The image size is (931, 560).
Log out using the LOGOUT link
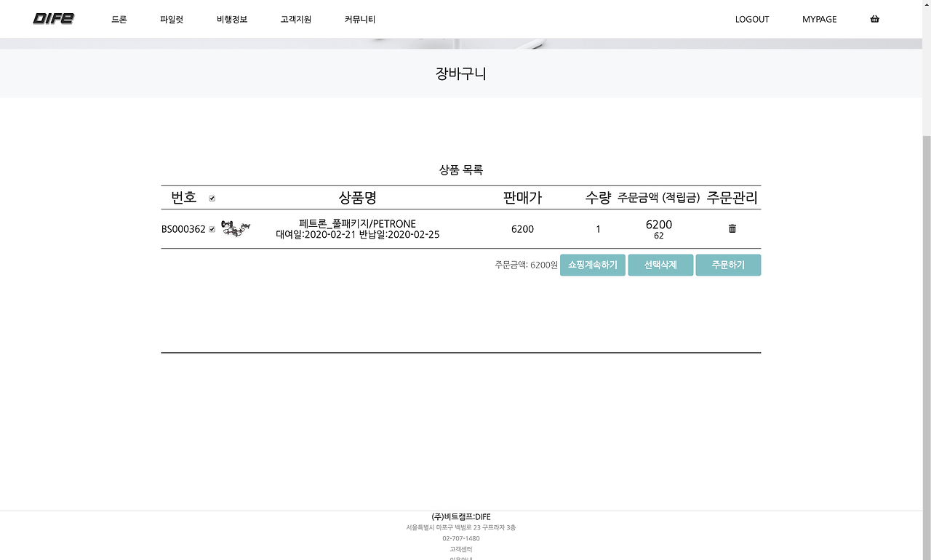click(752, 20)
